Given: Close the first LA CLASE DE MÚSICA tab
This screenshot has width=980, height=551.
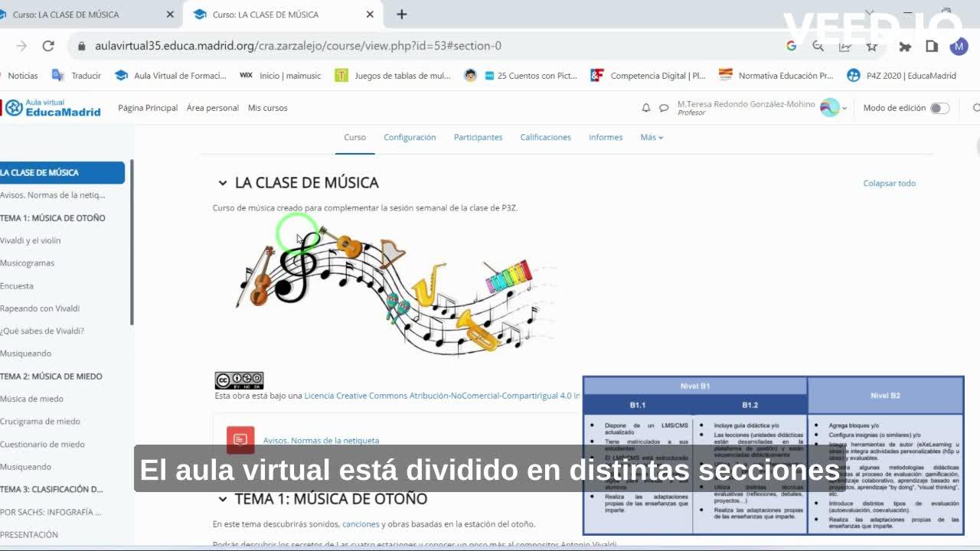Looking at the screenshot, I should [170, 14].
